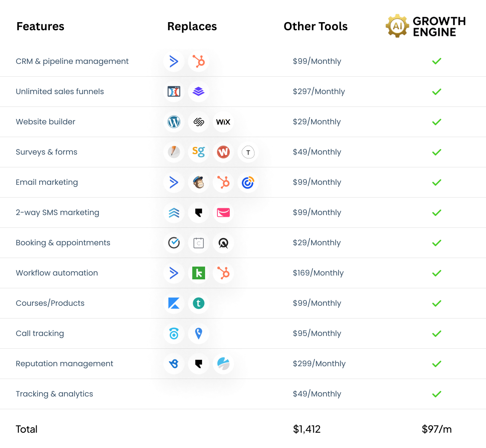Click the HubSpot icon in CRM row
Screen dimensions: 486x448
tap(199, 61)
